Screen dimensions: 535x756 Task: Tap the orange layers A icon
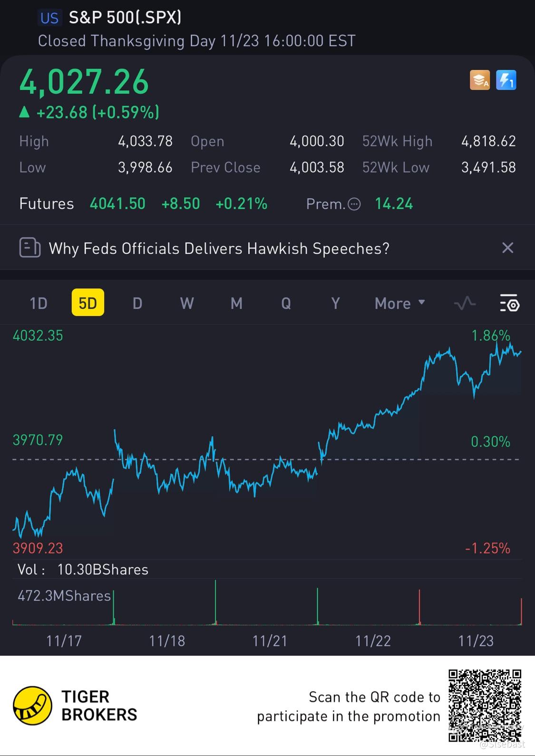(480, 80)
